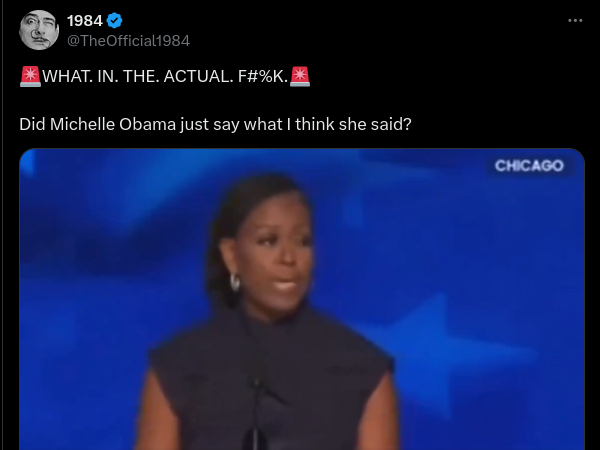Click the word 'ACTUAL.' in the tweet

[x=198, y=77]
